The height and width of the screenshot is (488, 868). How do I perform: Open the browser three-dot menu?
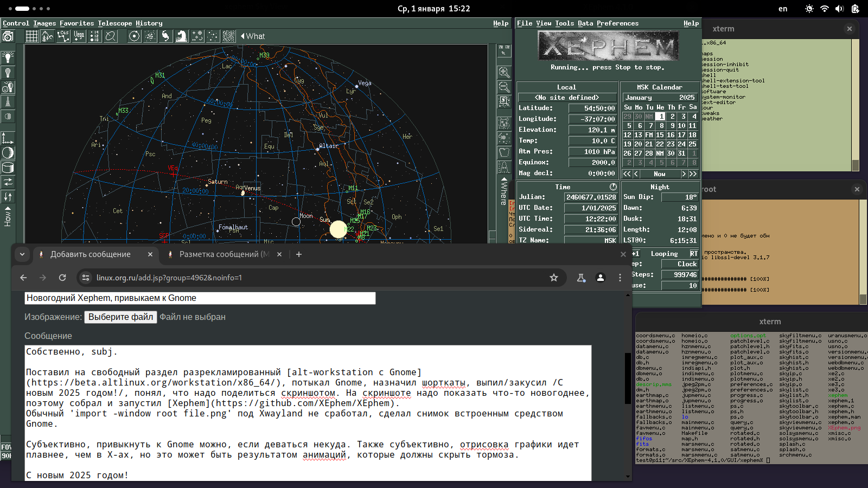pos(620,278)
